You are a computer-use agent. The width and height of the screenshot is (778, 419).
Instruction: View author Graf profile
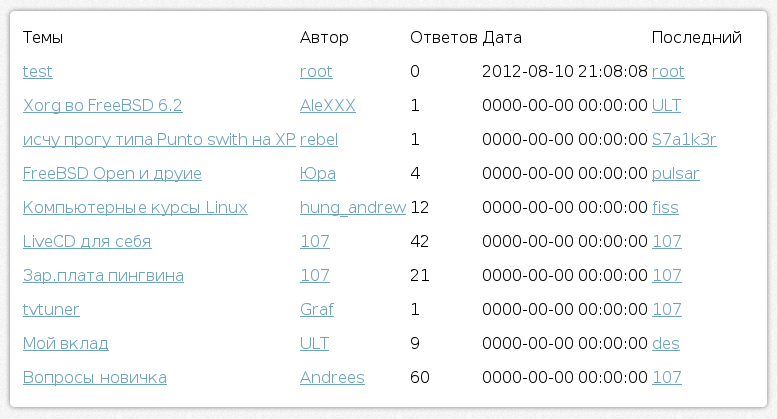pos(317,310)
